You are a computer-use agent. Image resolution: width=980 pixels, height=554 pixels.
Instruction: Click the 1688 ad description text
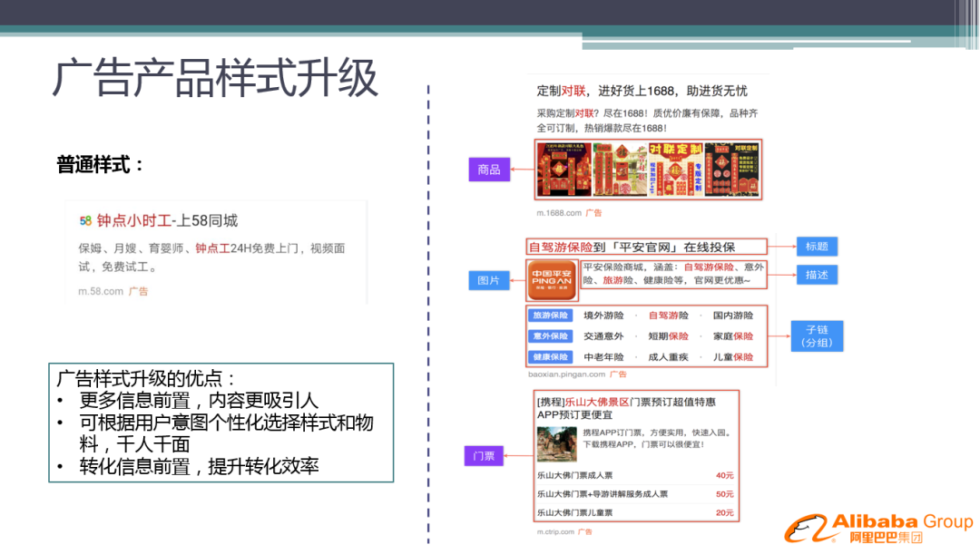coord(647,121)
